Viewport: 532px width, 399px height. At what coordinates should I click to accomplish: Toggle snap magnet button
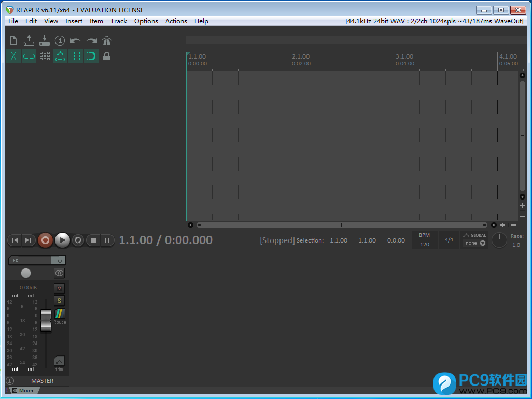point(91,56)
